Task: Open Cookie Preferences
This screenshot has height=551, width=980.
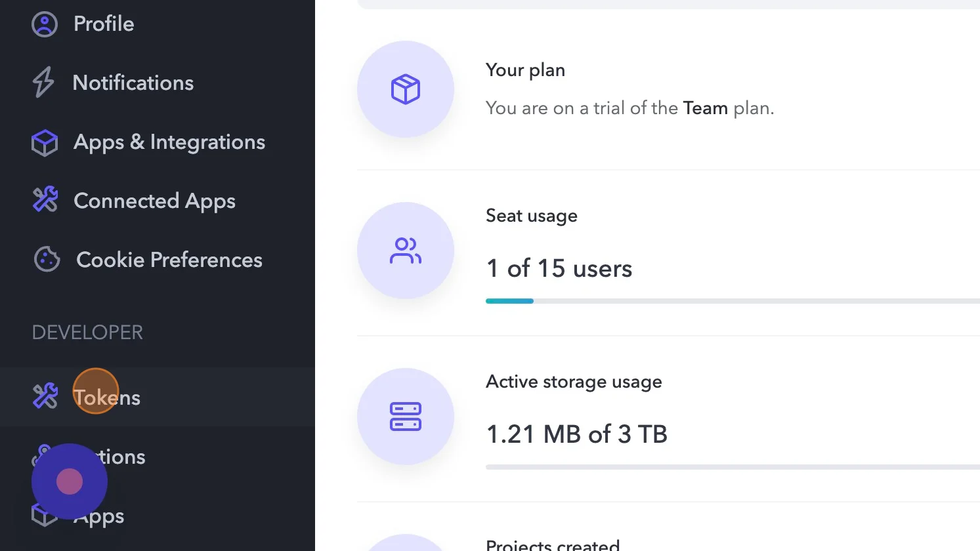Action: click(169, 260)
